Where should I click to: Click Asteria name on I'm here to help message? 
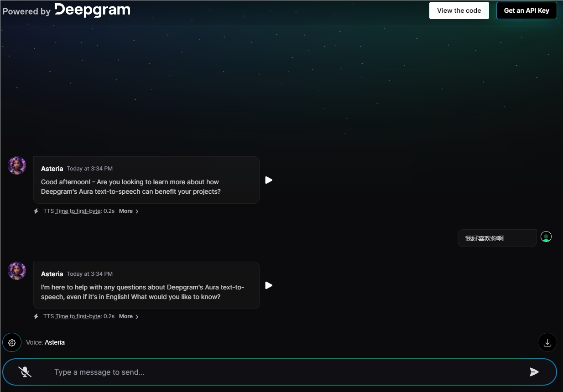(52, 274)
